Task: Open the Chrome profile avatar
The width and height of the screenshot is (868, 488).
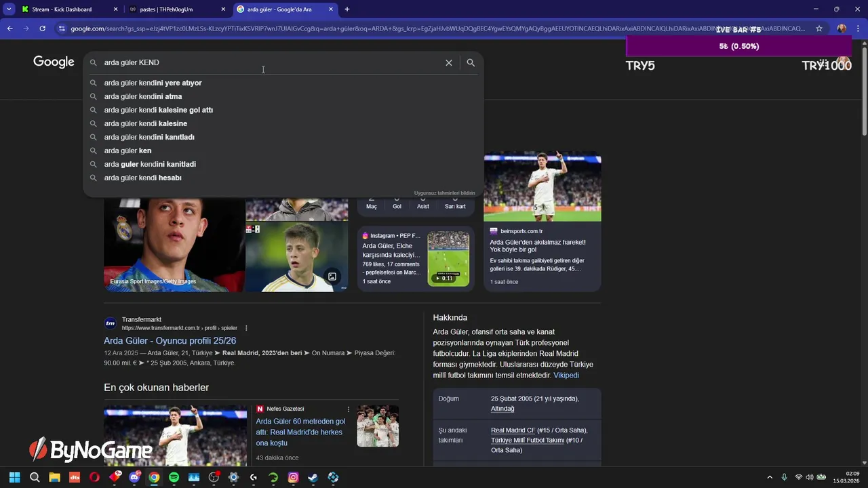Action: click(x=842, y=28)
